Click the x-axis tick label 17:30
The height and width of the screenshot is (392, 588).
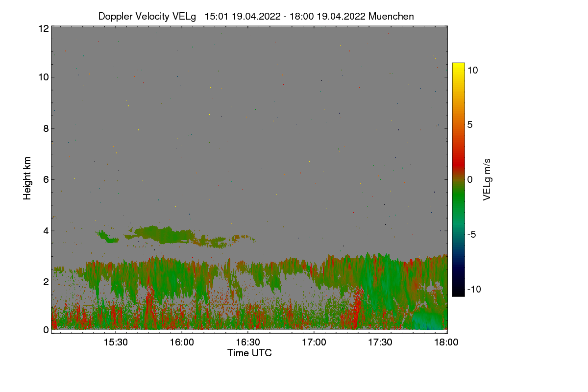[x=380, y=343]
